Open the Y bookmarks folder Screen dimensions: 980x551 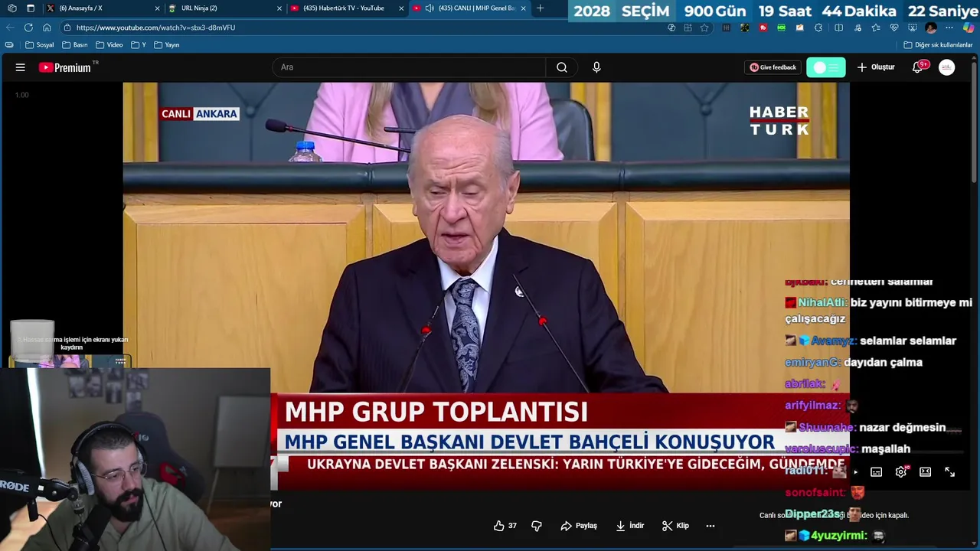[139, 45]
